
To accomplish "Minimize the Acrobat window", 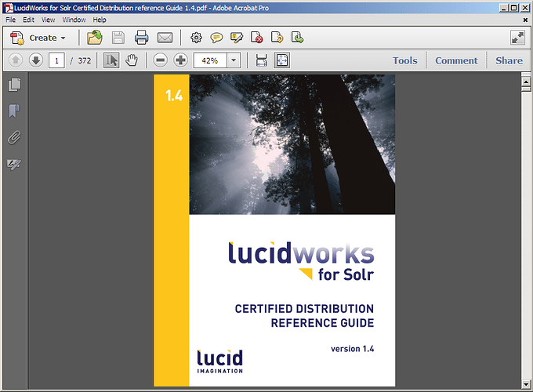I will (x=505, y=8).
